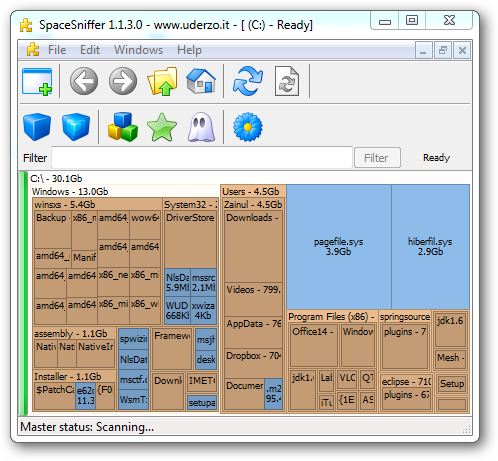
Task: Select the Backup folder in winsxs
Action: click(x=53, y=229)
